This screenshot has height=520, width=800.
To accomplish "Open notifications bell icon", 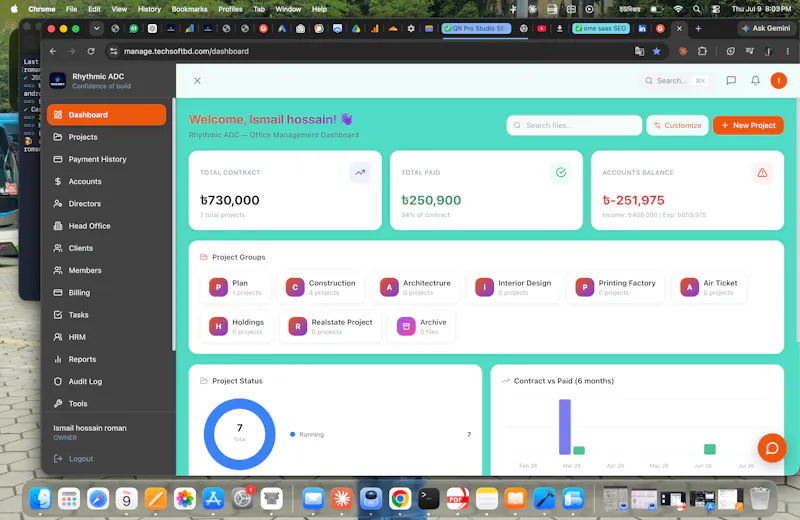I will coord(755,81).
